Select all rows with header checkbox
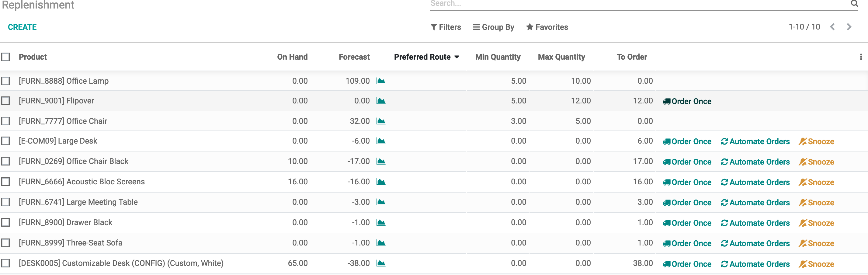Screen dimensions: 868x275 (6, 57)
